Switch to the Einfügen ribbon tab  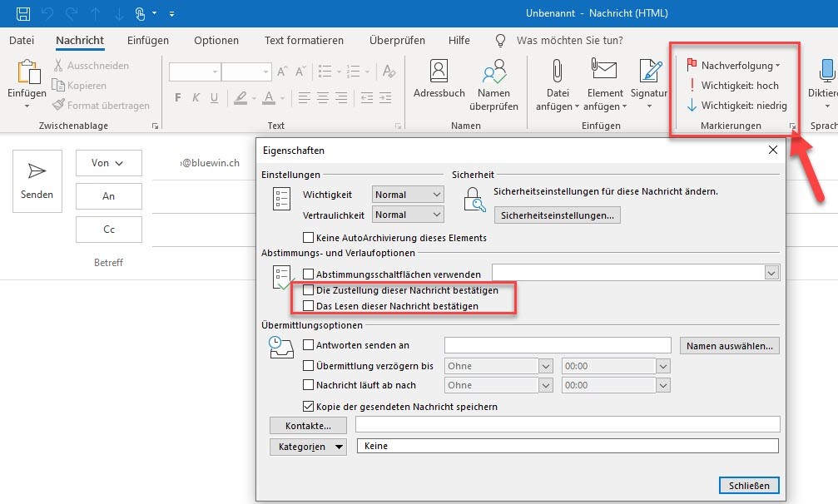click(148, 40)
